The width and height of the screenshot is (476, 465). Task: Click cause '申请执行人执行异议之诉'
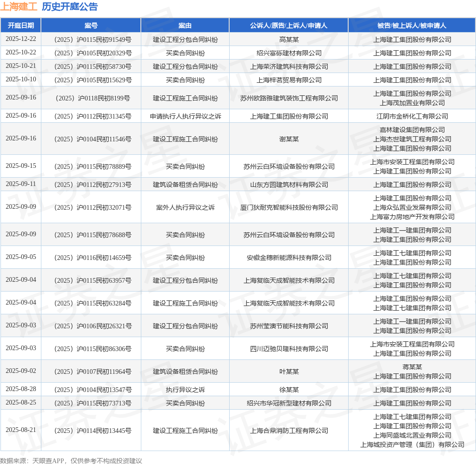click(x=185, y=116)
